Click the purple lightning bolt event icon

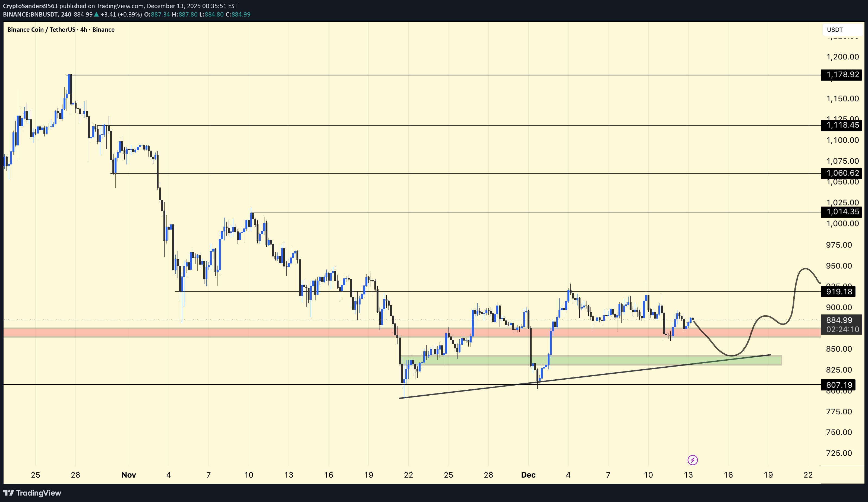pyautogui.click(x=692, y=460)
